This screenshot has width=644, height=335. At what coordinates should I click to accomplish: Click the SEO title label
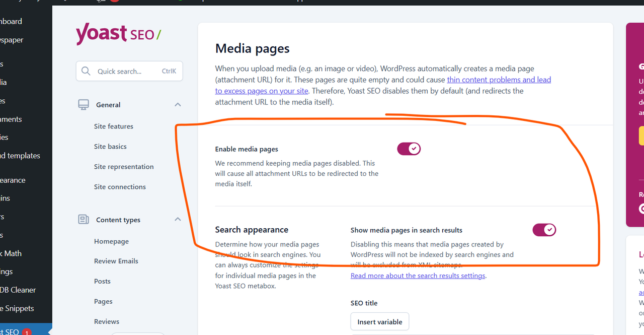(364, 303)
